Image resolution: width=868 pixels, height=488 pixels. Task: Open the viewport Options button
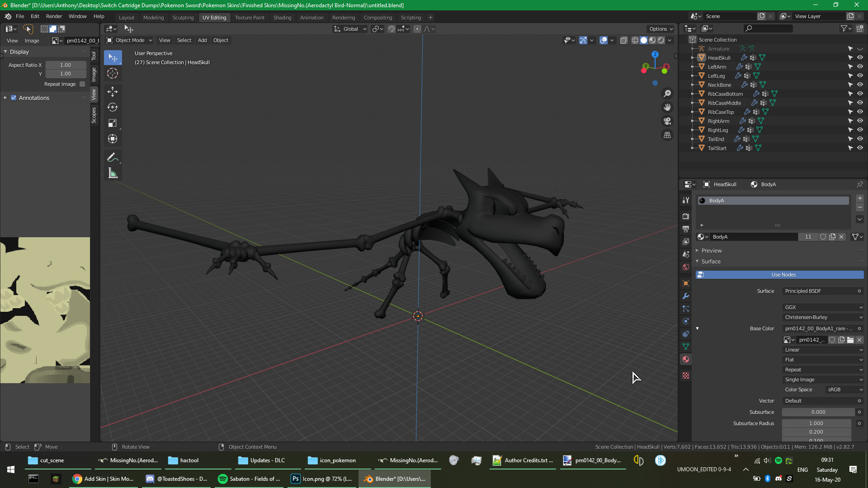point(660,29)
